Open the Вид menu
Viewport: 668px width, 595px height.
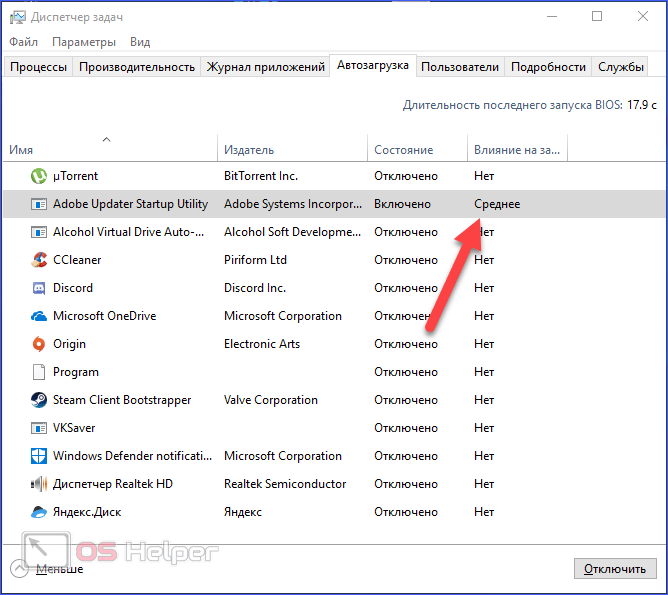click(140, 42)
